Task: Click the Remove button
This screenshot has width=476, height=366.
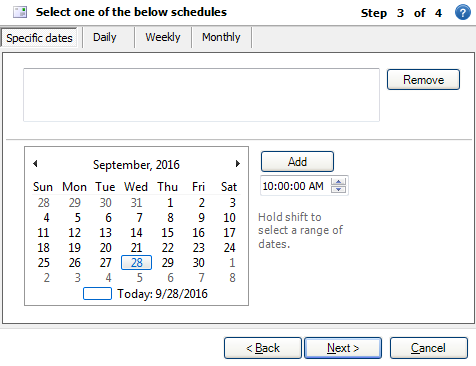Action: click(423, 79)
